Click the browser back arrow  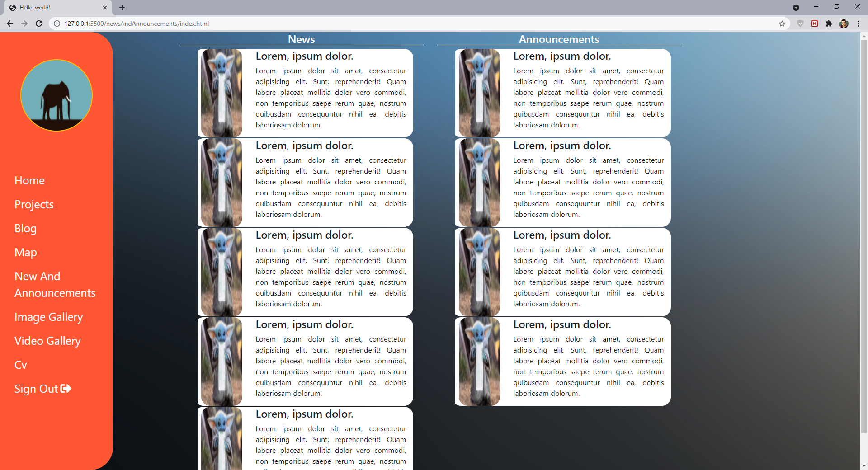coord(10,23)
